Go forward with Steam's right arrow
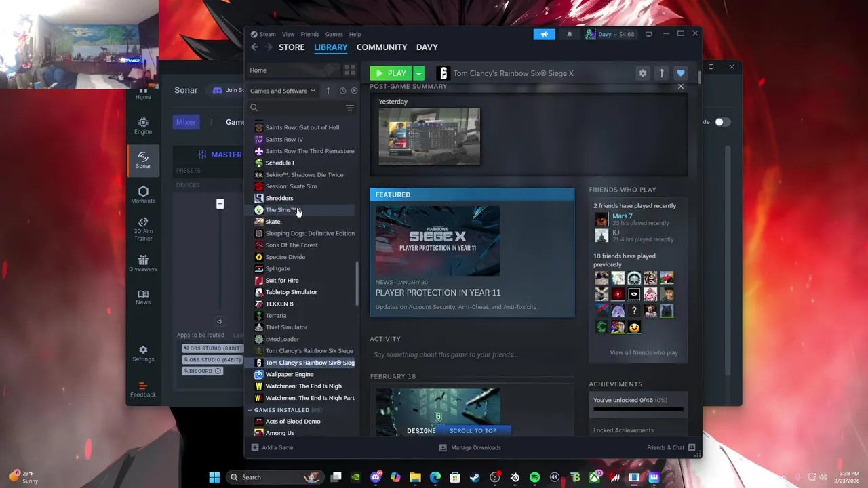This screenshot has width=868, height=488. pyautogui.click(x=269, y=47)
